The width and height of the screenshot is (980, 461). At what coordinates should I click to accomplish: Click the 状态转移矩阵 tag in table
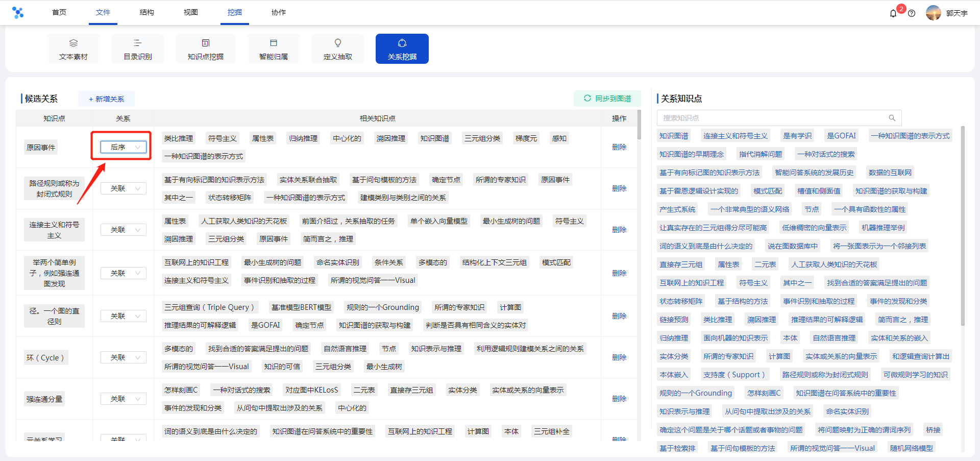(x=230, y=198)
